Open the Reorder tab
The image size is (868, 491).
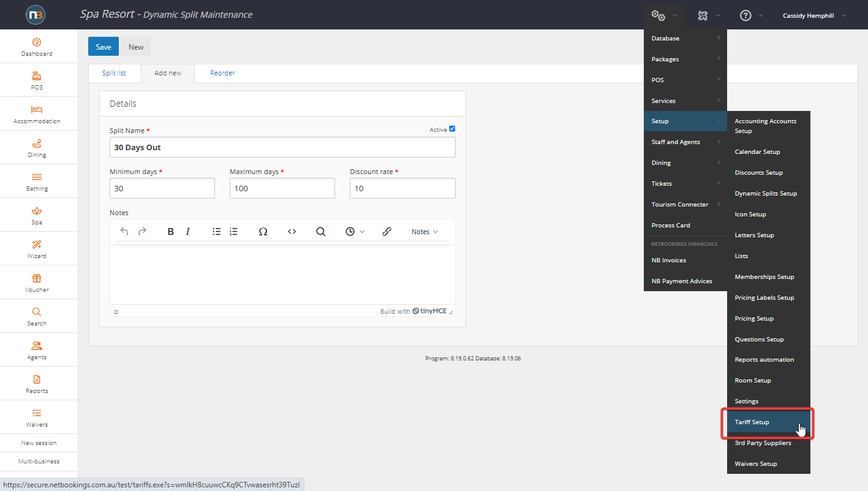pyautogui.click(x=222, y=73)
